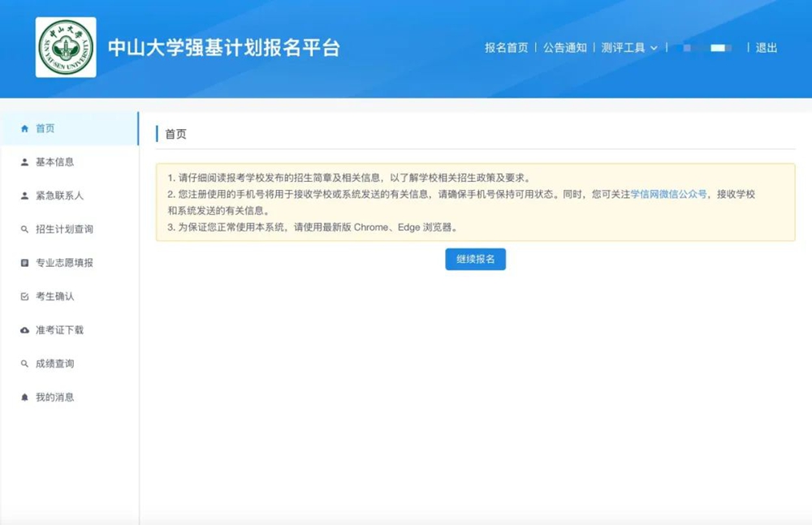Select the magnifier icon next to 招生计划查询

coord(24,230)
